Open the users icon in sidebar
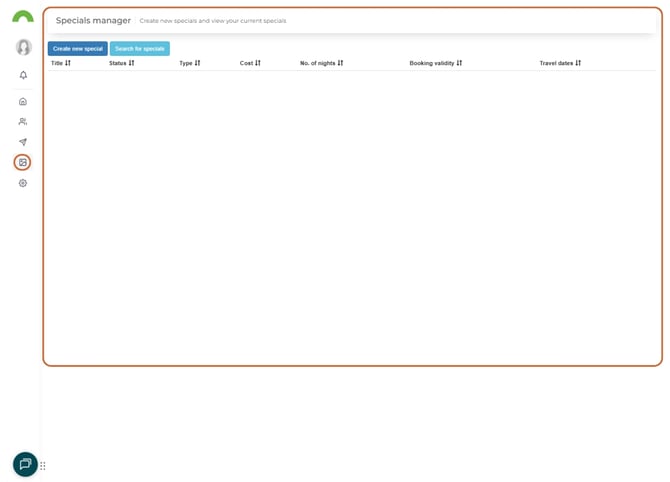670x482 pixels. [23, 121]
